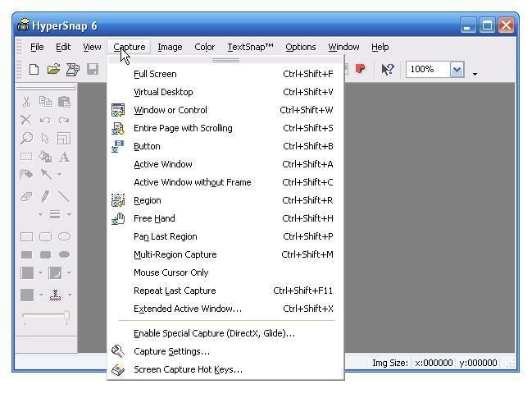Viewport: 532px width, 412px height.
Task: Click the gray swatch with a vertical line
Action: pos(27,272)
